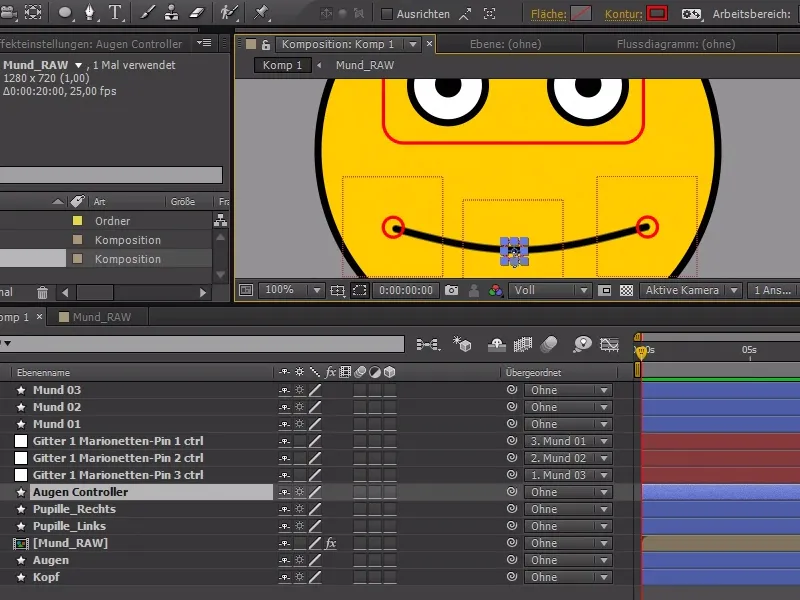The image size is (800, 600).
Task: Select the Brush tool
Action: (147, 12)
